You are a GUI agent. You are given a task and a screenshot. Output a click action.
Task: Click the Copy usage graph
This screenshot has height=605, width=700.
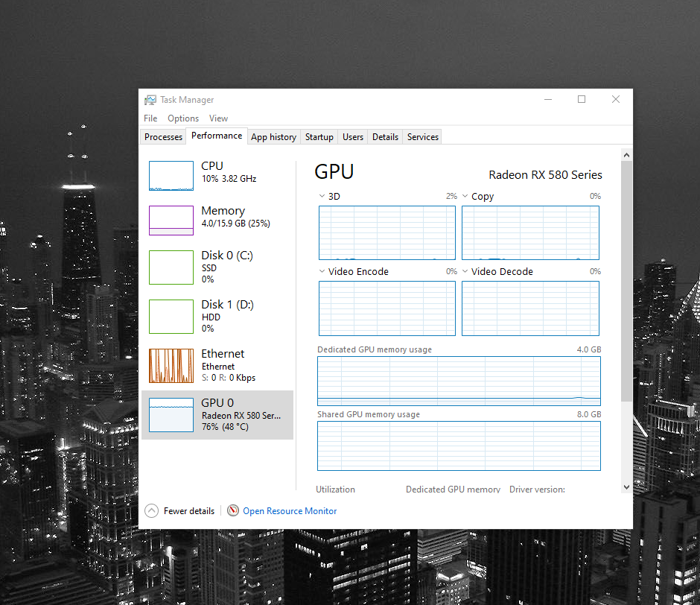(x=530, y=232)
